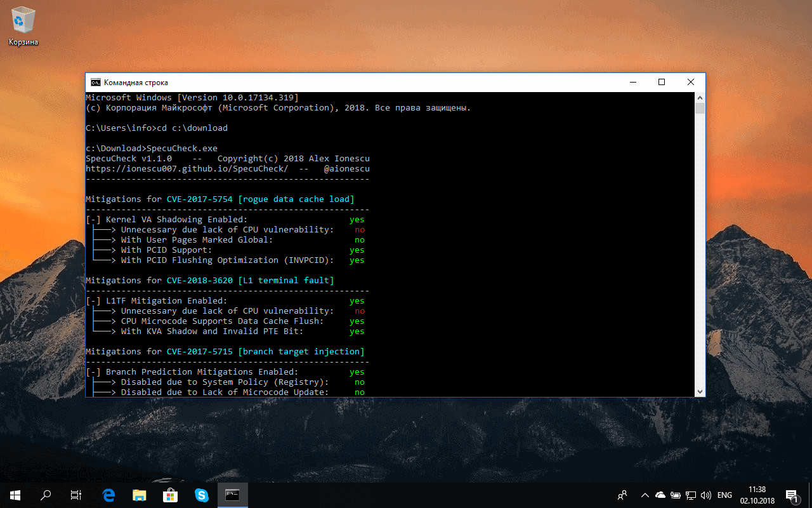Open the People icon on the taskbar
This screenshot has height=508, width=812.
(x=622, y=495)
